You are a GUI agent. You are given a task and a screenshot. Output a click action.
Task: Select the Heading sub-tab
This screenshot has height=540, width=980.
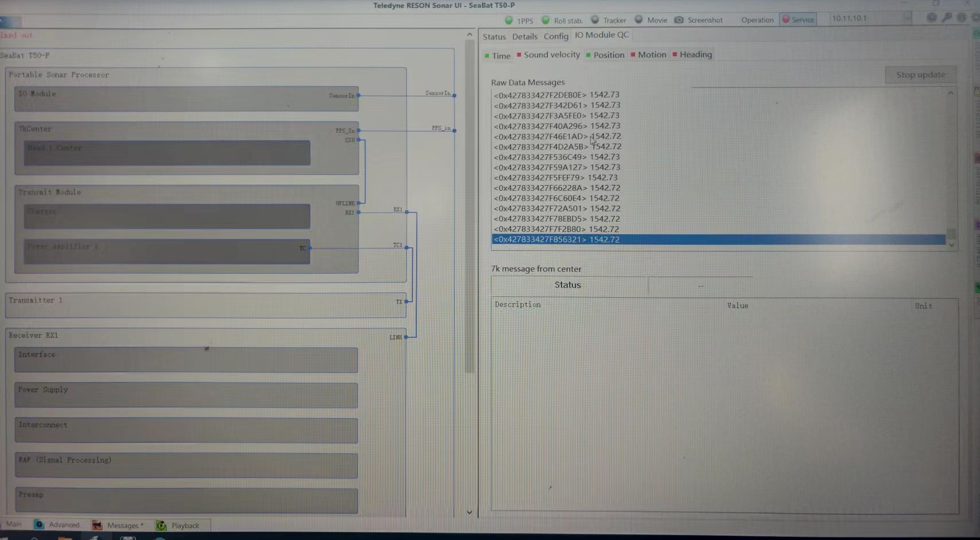tap(692, 55)
